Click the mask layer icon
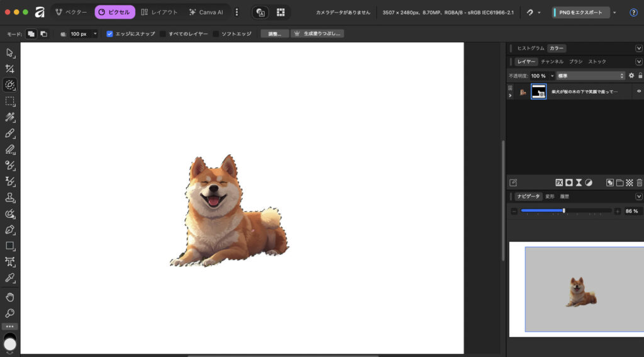 pos(569,183)
